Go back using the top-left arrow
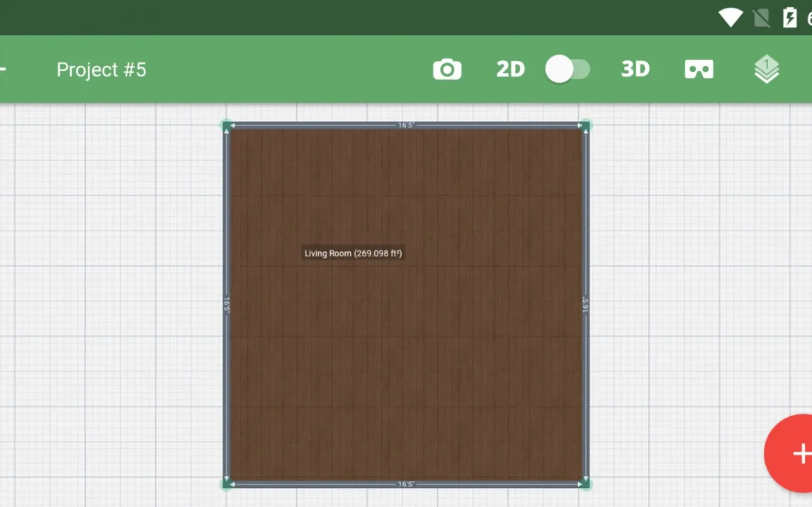 4,69
